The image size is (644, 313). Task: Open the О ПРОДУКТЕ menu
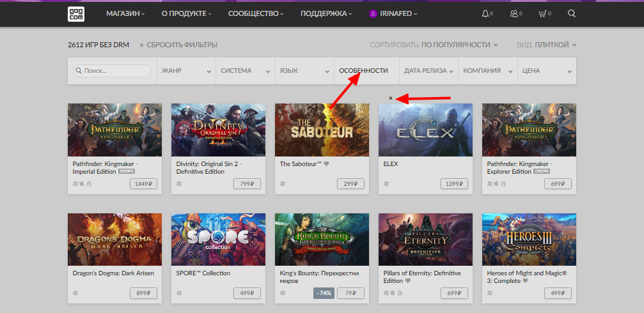[187, 13]
